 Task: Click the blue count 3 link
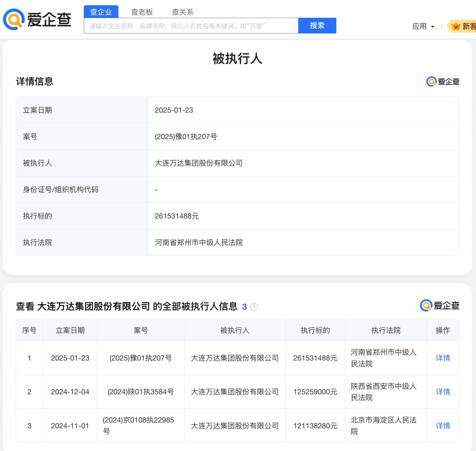pyautogui.click(x=244, y=307)
